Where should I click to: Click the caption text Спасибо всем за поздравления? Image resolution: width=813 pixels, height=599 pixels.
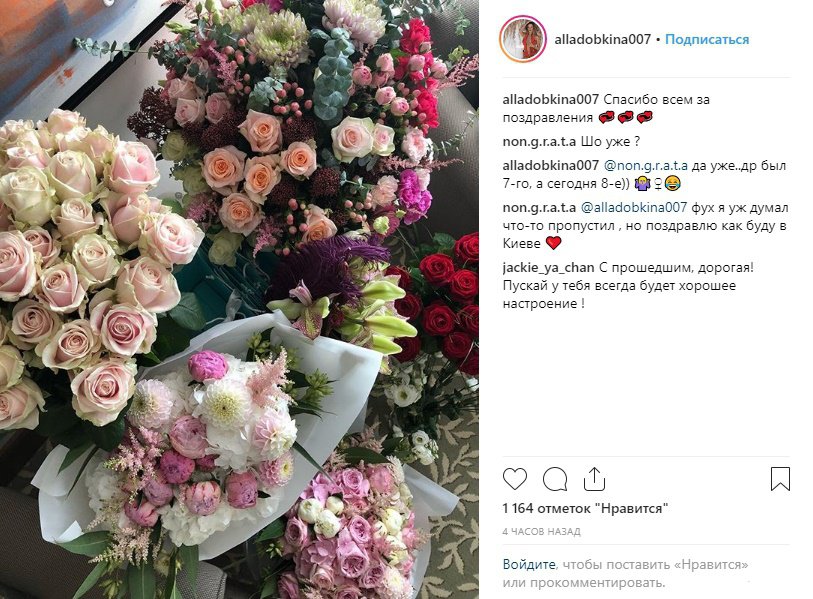[x=606, y=108]
